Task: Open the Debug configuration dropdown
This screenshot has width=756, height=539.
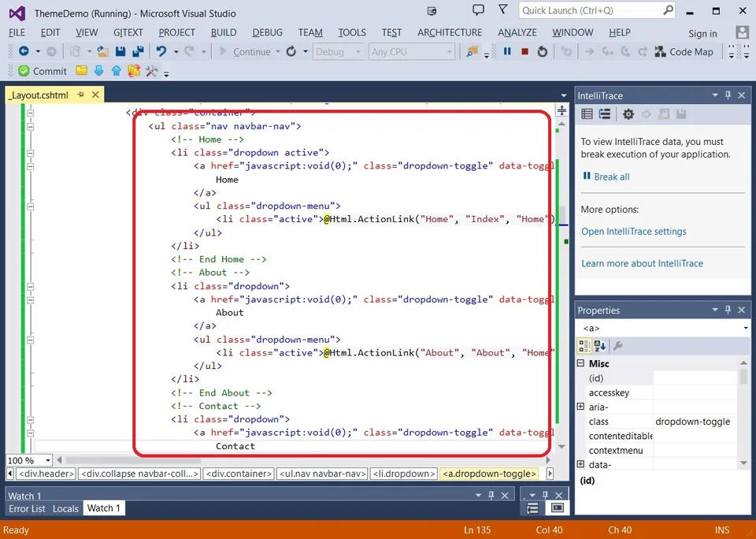Action: click(x=338, y=52)
